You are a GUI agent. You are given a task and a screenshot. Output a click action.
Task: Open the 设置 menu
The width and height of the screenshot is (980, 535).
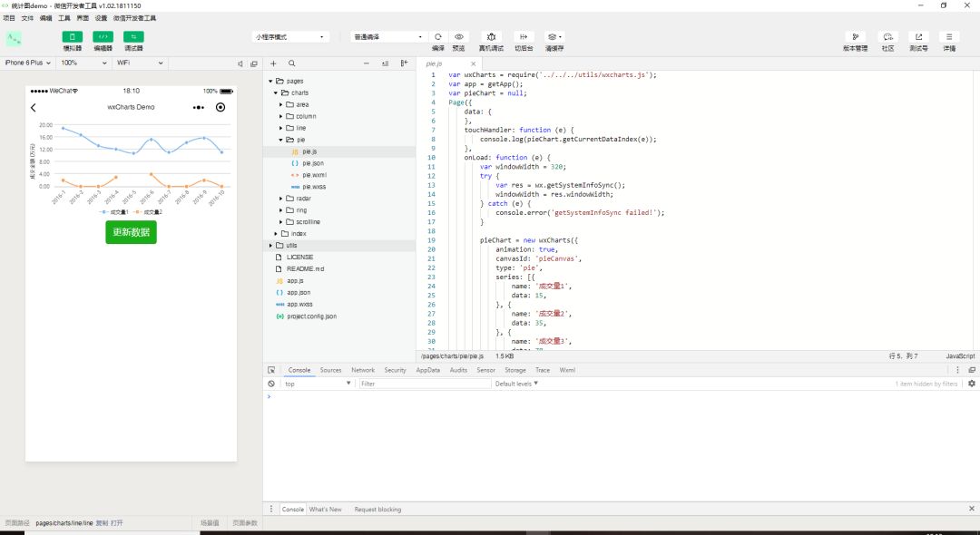click(102, 19)
